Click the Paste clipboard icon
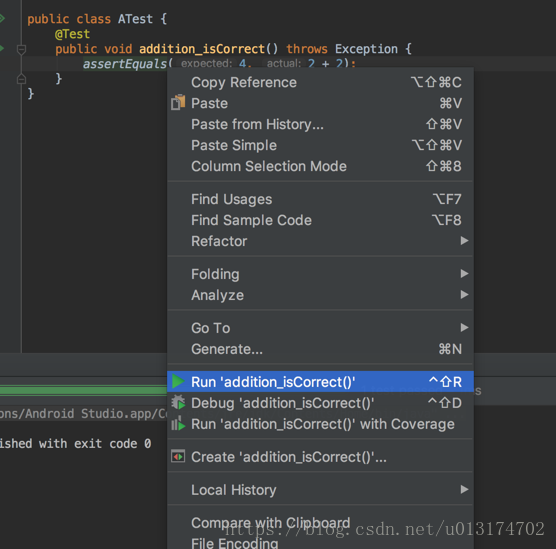This screenshot has height=549, width=556. tap(178, 102)
